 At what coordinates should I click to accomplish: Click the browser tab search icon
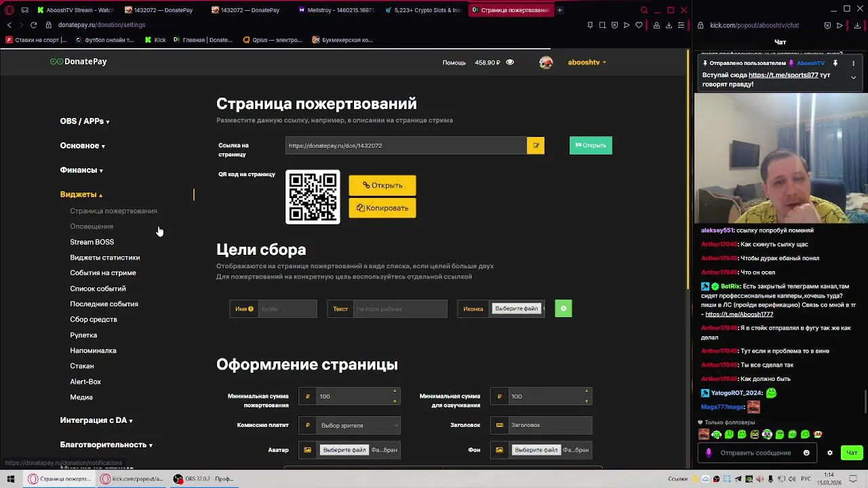[644, 10]
